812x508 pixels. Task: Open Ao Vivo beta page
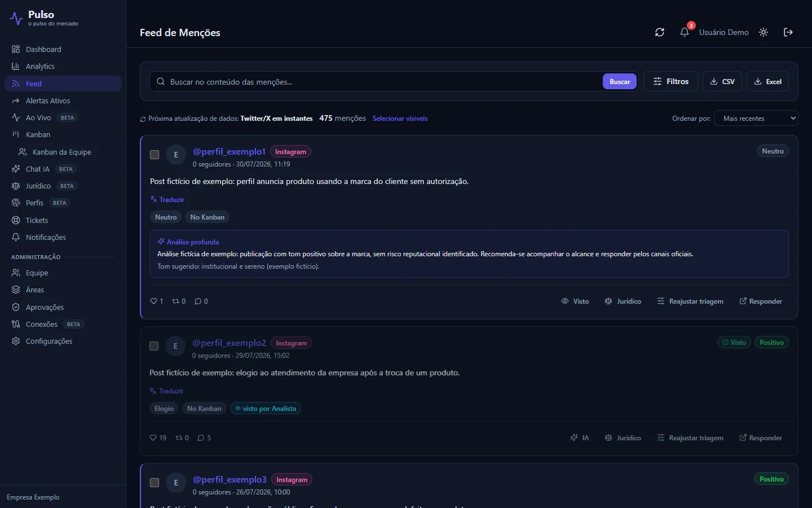click(x=63, y=117)
